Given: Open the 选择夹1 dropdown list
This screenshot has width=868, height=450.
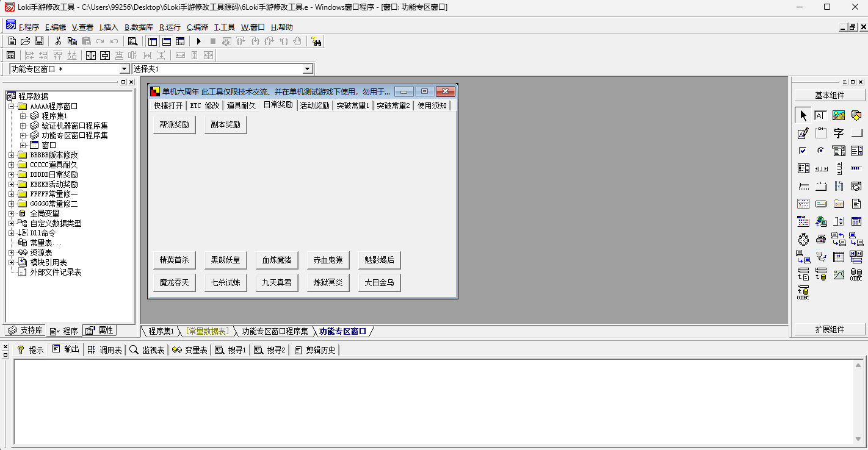Looking at the screenshot, I should coord(308,70).
